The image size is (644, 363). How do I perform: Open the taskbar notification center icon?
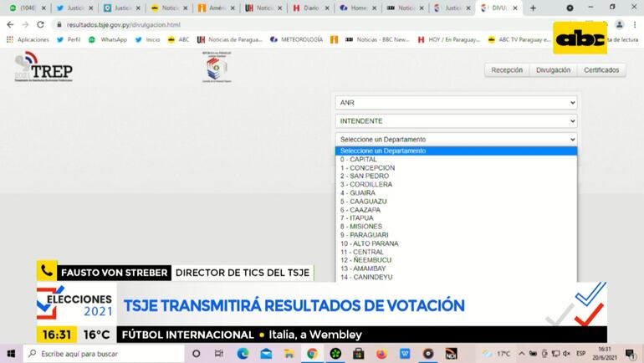(x=629, y=354)
